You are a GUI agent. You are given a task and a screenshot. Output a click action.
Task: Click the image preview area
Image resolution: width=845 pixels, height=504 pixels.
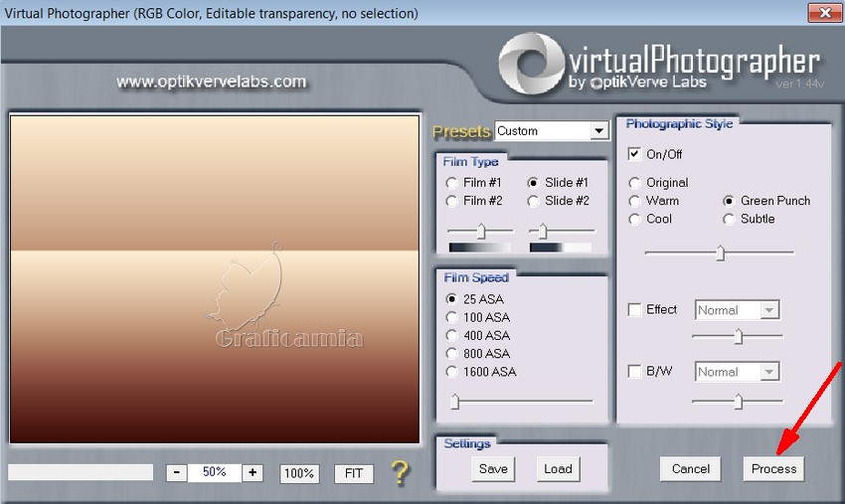click(x=215, y=279)
